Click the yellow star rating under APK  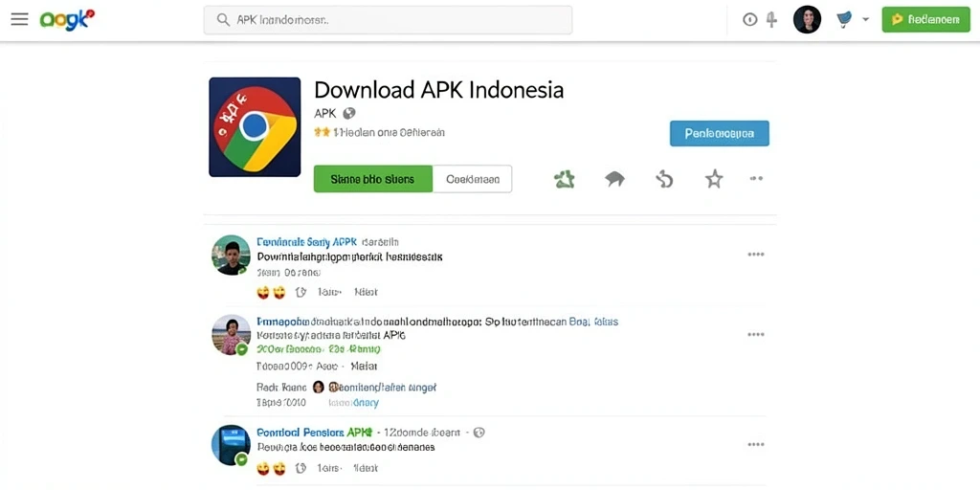(322, 132)
